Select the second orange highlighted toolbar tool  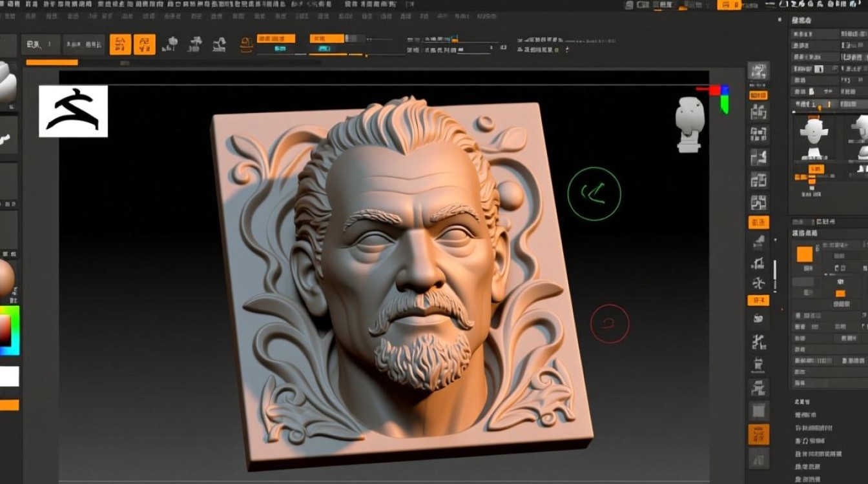coord(144,45)
